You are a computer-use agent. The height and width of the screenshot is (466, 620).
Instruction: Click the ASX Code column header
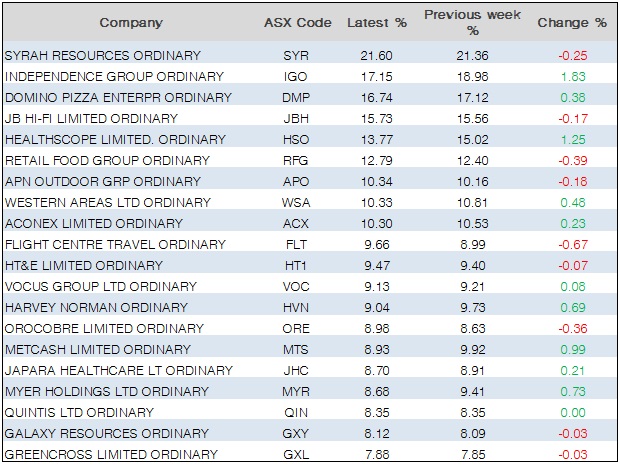click(290, 22)
